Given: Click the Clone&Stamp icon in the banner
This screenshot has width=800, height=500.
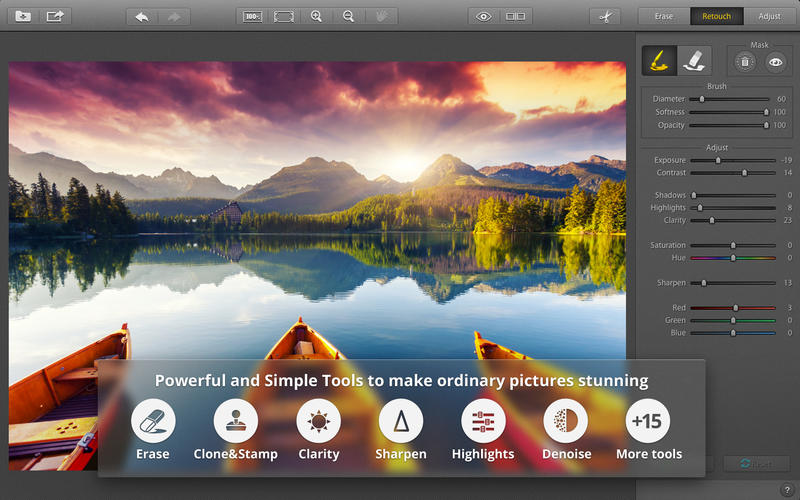Looking at the screenshot, I should pos(236,421).
